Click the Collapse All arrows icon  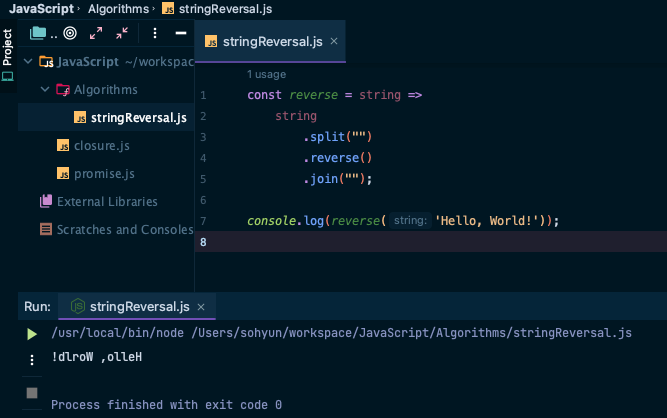[x=122, y=33]
